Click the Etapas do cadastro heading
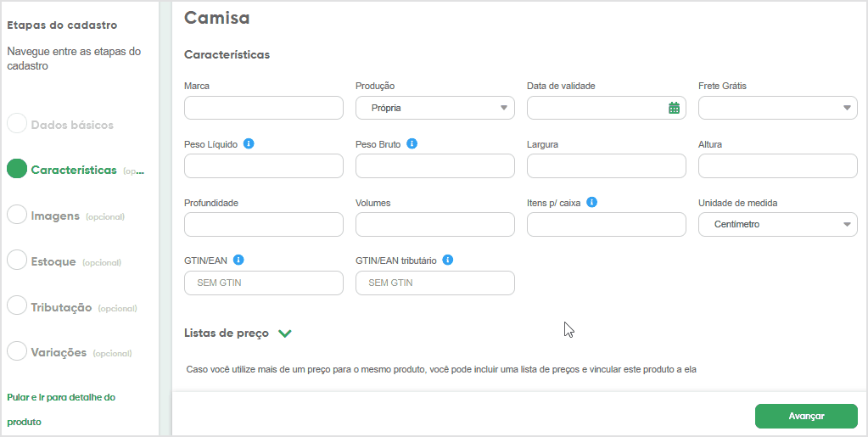This screenshot has width=868, height=437. click(x=62, y=25)
